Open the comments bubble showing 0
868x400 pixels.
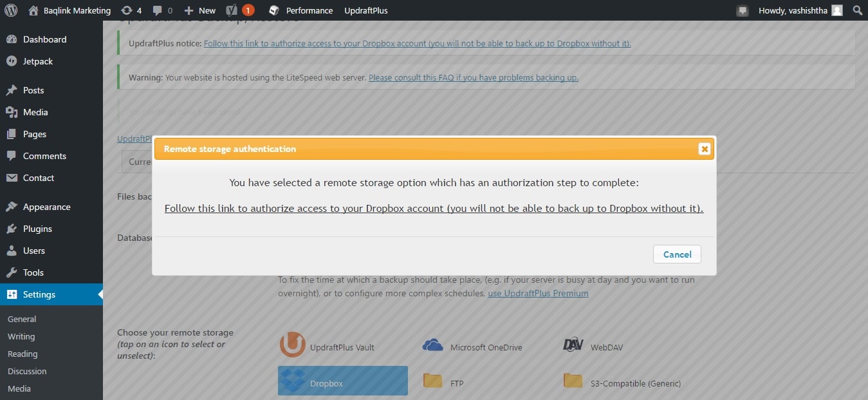pyautogui.click(x=162, y=10)
